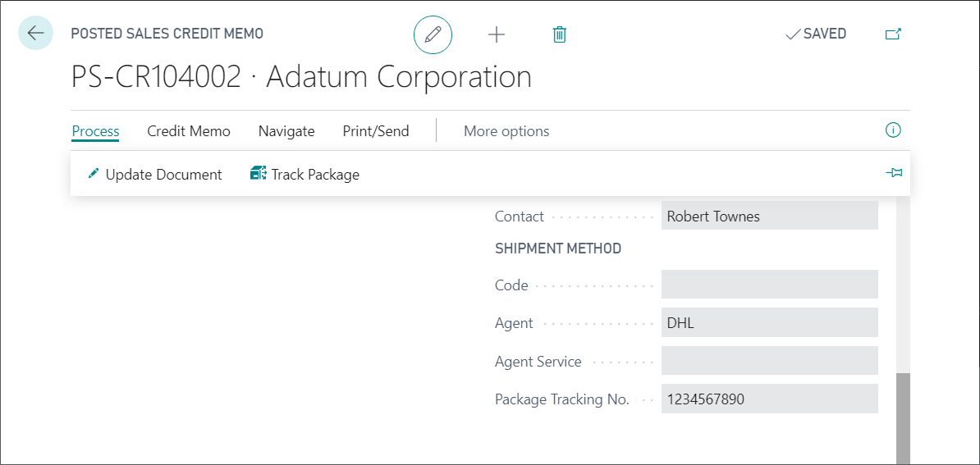Click the trash can delete icon
This screenshot has height=465, width=980.
tap(560, 34)
